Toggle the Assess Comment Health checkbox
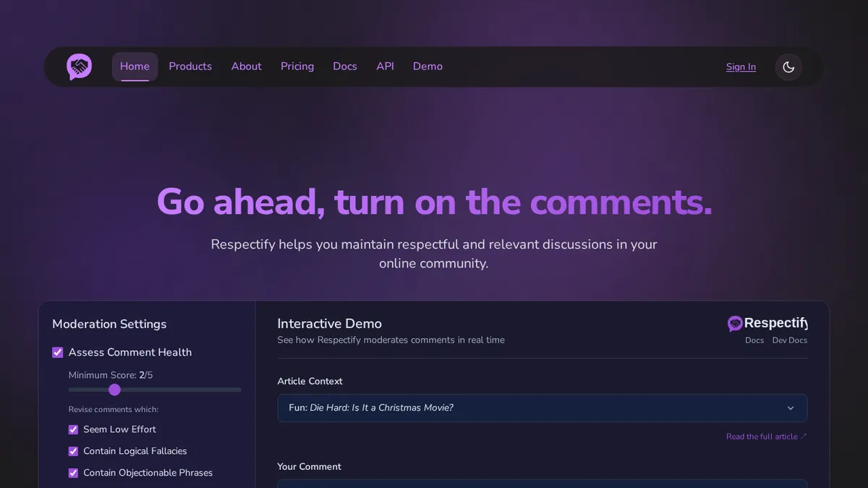Viewport: 868px width, 488px height. [x=58, y=353]
